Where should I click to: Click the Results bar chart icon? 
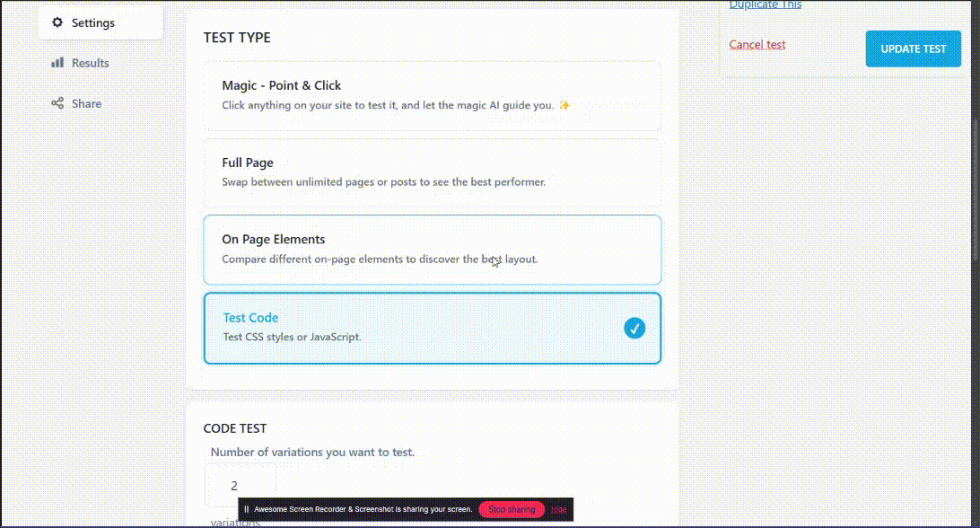tap(57, 63)
